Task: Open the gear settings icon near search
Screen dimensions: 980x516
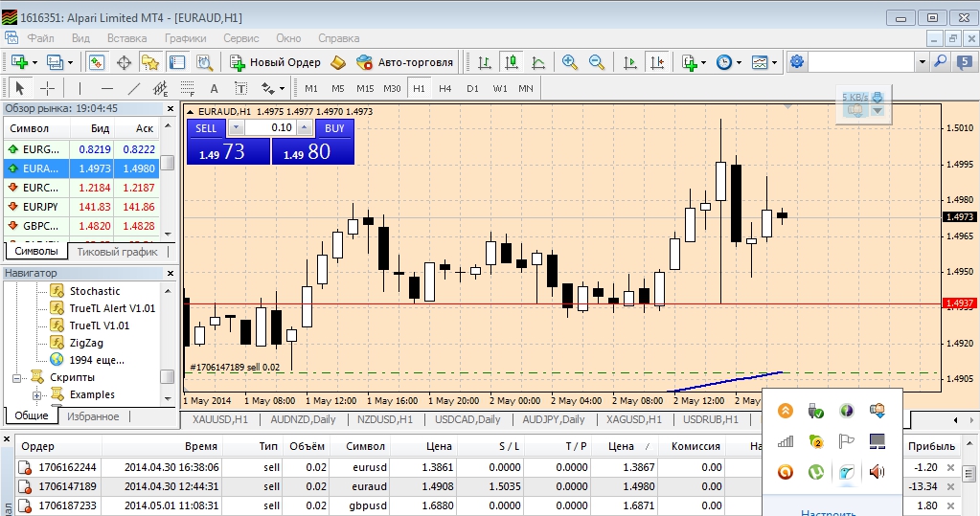Action: pyautogui.click(x=797, y=62)
